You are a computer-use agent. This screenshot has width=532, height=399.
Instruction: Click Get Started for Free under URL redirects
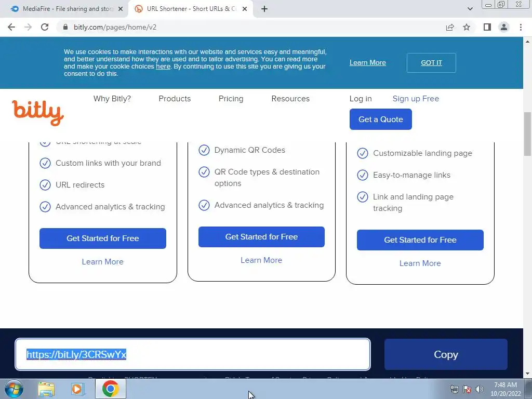tap(103, 238)
